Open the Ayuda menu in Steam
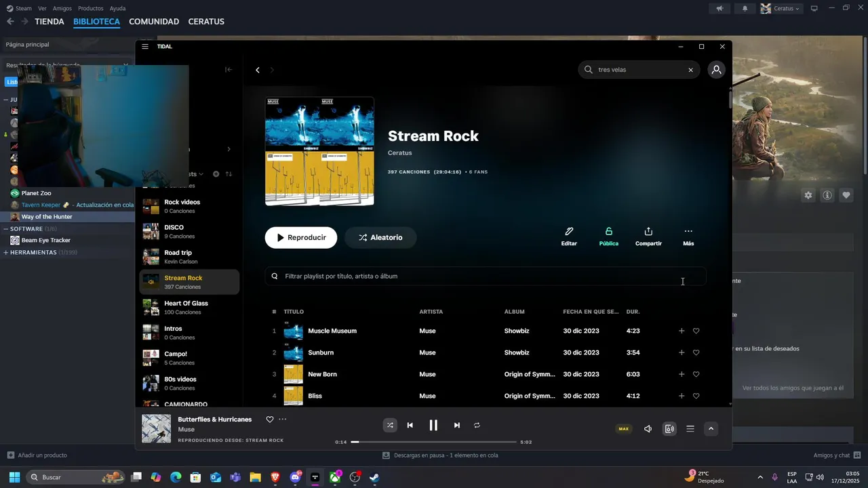 118,8
